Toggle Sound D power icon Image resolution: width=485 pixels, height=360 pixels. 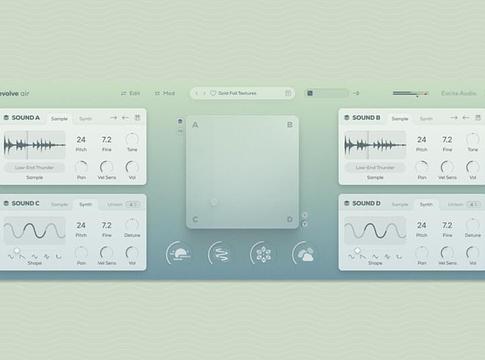click(347, 203)
